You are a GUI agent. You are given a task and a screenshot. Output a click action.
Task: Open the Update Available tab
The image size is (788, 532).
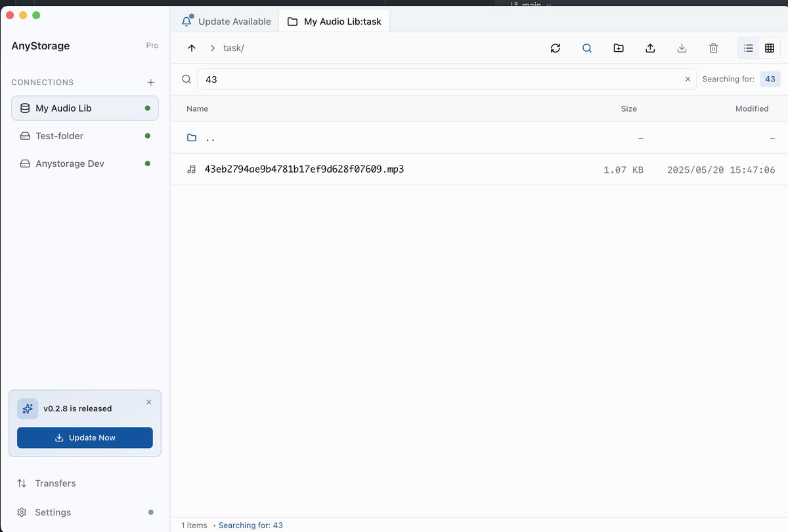pyautogui.click(x=227, y=21)
